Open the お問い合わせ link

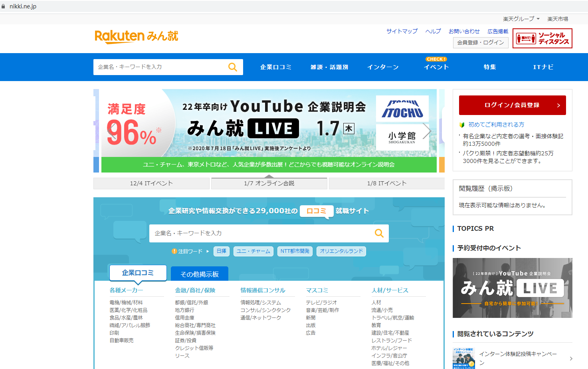click(464, 31)
